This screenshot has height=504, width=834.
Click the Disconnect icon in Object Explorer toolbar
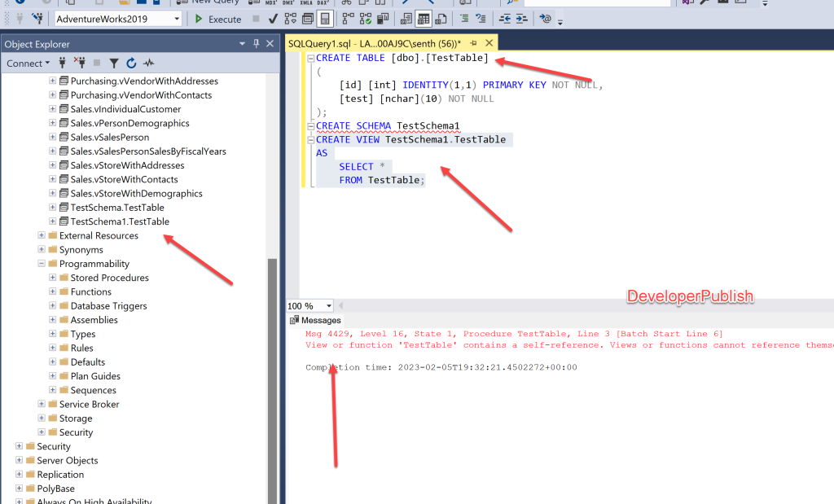[80, 63]
